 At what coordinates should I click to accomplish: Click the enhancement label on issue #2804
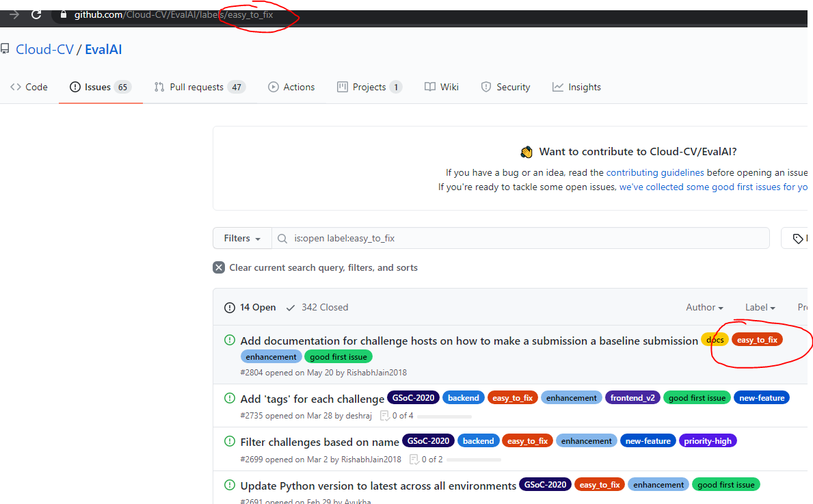[x=271, y=357]
